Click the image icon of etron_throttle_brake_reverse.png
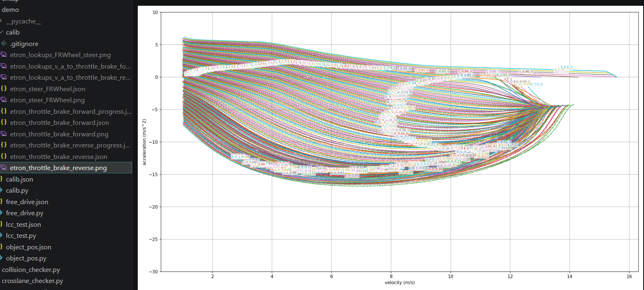This screenshot has width=644, height=290. coord(4,168)
